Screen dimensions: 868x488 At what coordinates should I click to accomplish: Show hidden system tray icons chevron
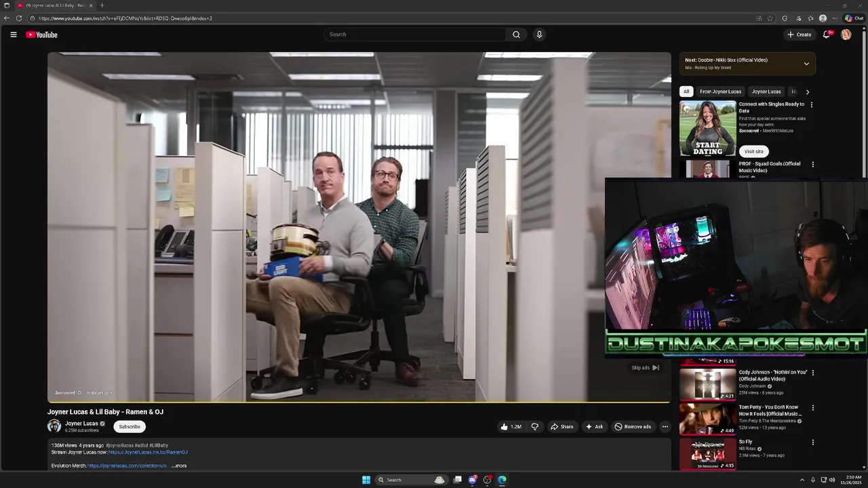[802, 480]
